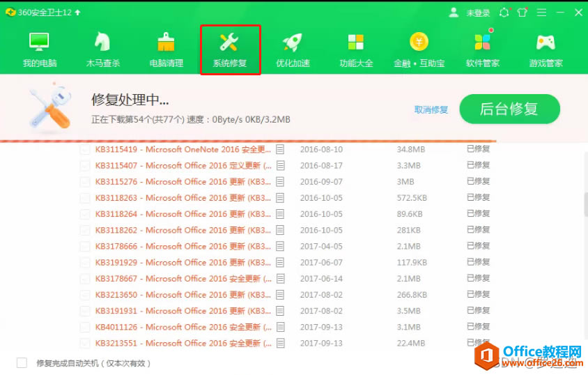Image resolution: width=588 pixels, height=375 pixels.
Task: Toggle 修复完成自动关机 checkbox
Action: click(22, 362)
